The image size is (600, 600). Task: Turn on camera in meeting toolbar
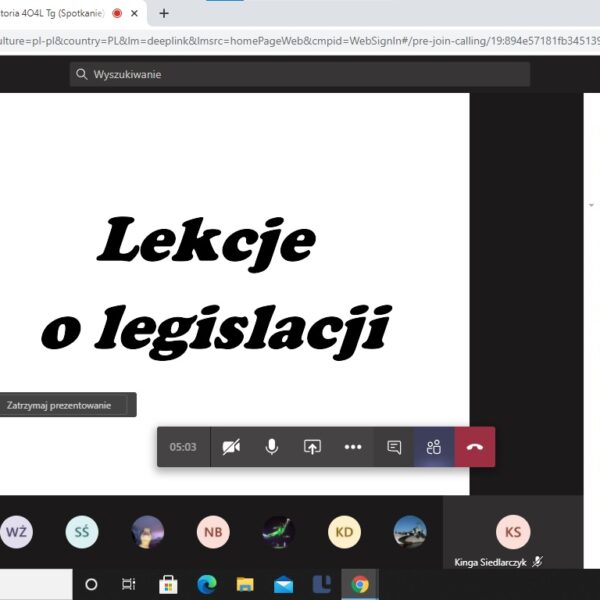tap(231, 447)
